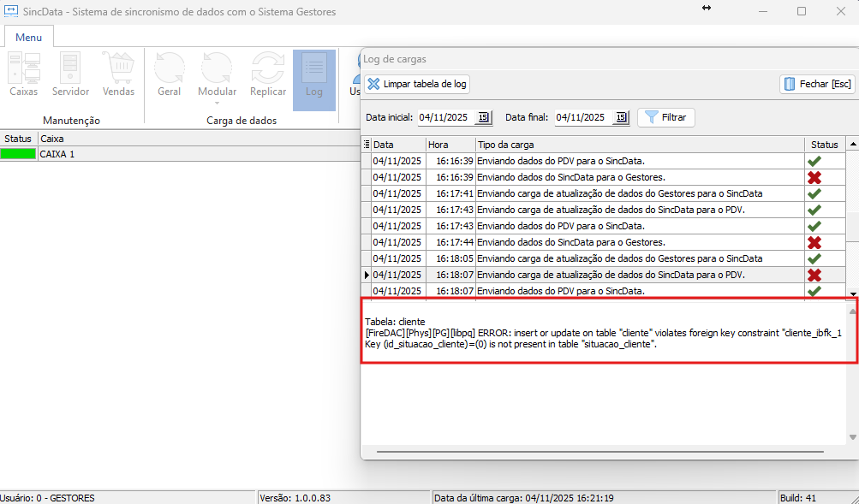Run the Geral data load
Screen dimensions: 859x504
tap(170, 75)
